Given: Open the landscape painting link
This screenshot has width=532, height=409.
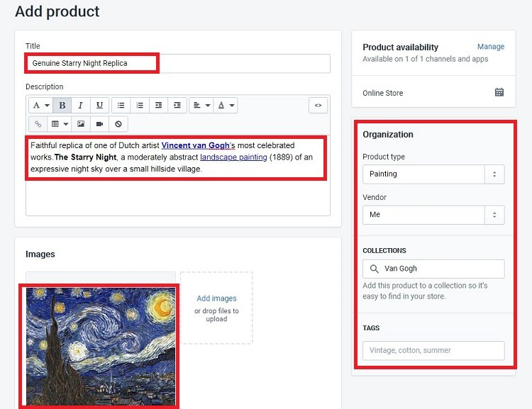Looking at the screenshot, I should (233, 157).
